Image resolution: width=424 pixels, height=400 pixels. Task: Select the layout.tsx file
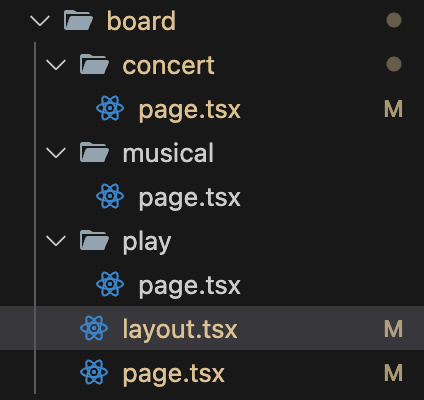212,328
